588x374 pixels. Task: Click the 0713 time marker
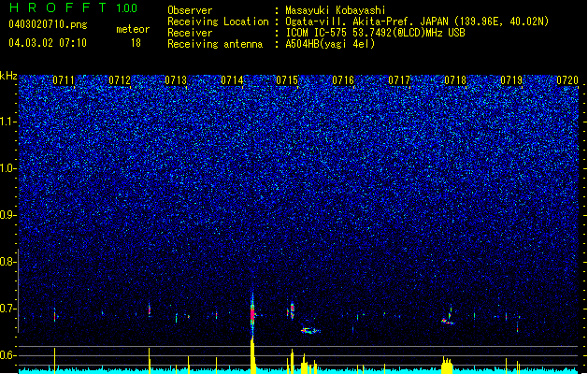click(176, 80)
